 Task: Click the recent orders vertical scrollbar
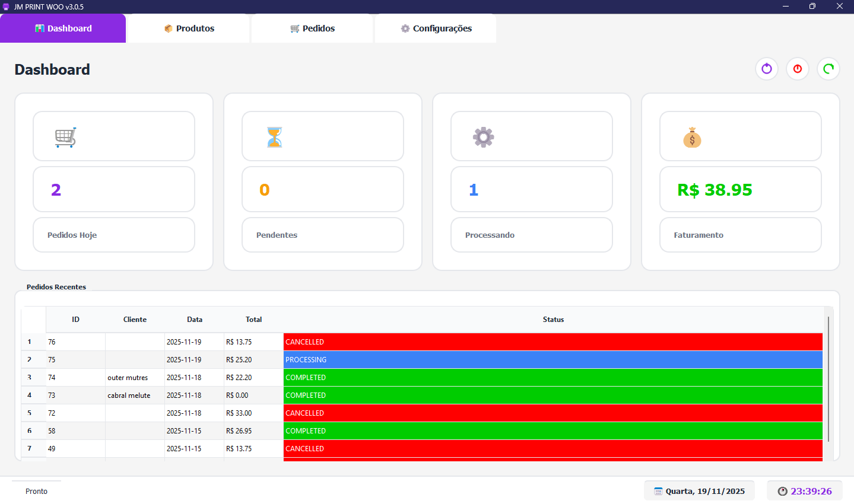(x=828, y=379)
